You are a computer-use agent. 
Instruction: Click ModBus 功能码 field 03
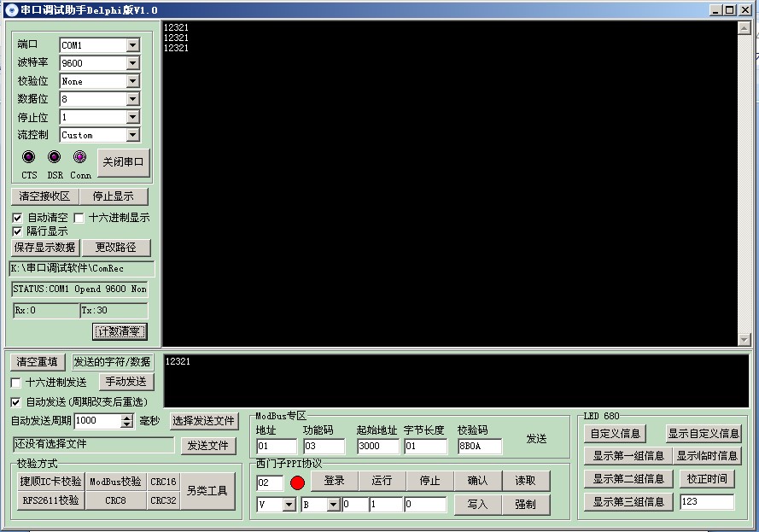coord(324,447)
